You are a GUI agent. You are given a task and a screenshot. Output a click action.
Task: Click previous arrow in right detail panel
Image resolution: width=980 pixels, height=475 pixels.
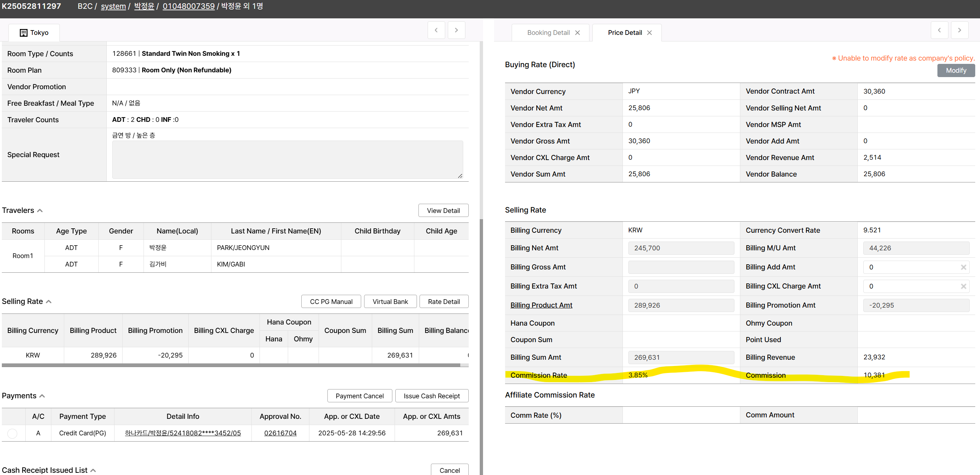point(939,30)
